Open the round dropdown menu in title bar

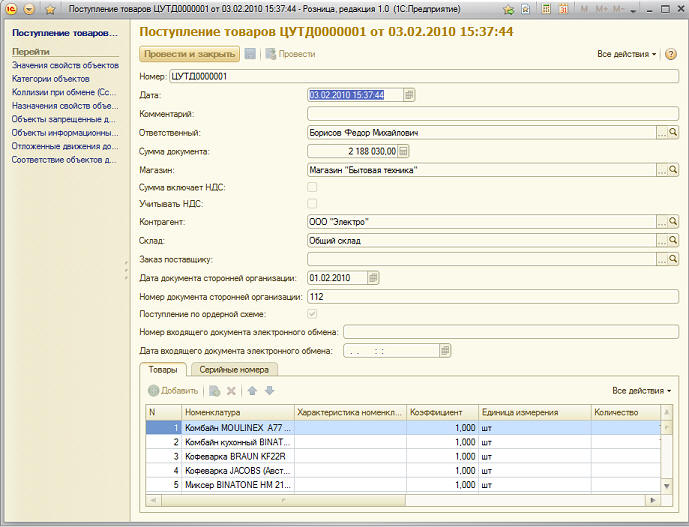click(29, 9)
